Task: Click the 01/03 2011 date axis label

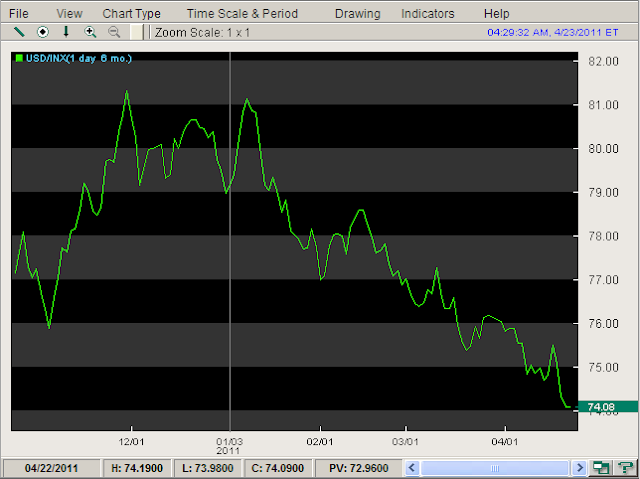Action: [x=229, y=446]
